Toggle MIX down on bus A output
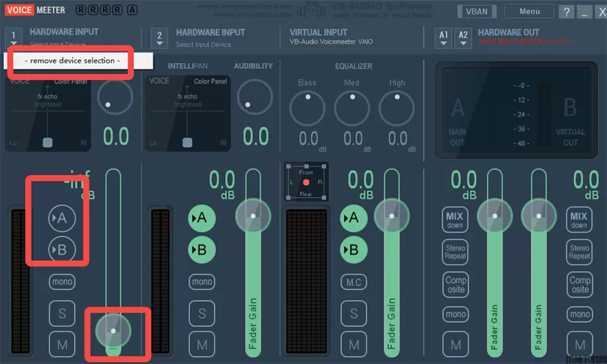 [455, 220]
